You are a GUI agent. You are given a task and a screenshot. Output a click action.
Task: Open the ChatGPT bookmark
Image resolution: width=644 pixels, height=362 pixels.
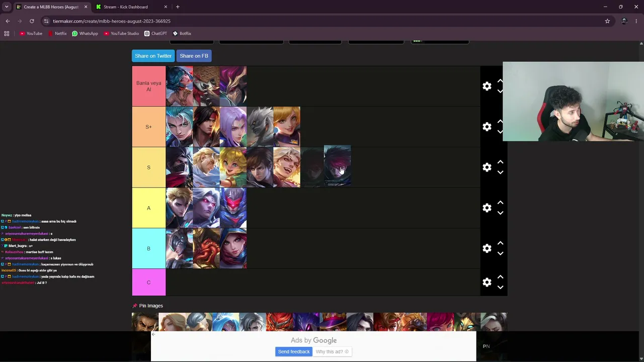[x=155, y=33]
